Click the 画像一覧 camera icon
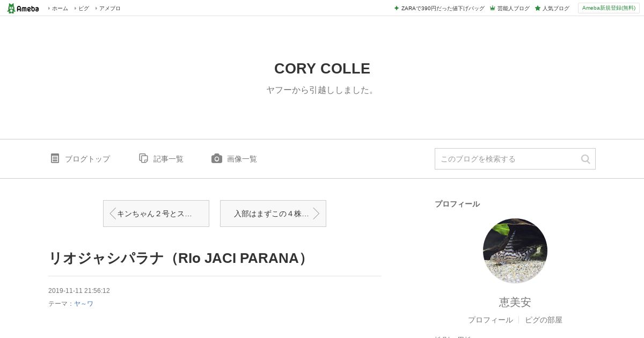This screenshot has height=338, width=644. 217,158
